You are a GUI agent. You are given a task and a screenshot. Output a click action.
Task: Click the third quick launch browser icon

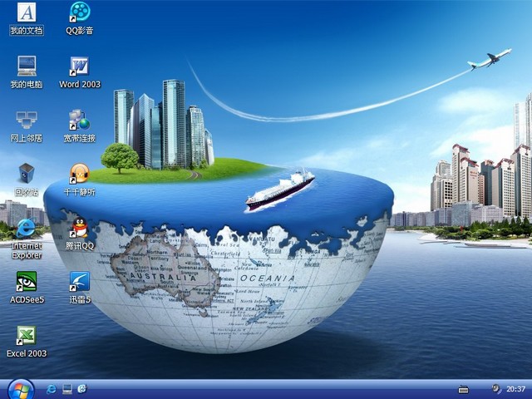(82, 389)
